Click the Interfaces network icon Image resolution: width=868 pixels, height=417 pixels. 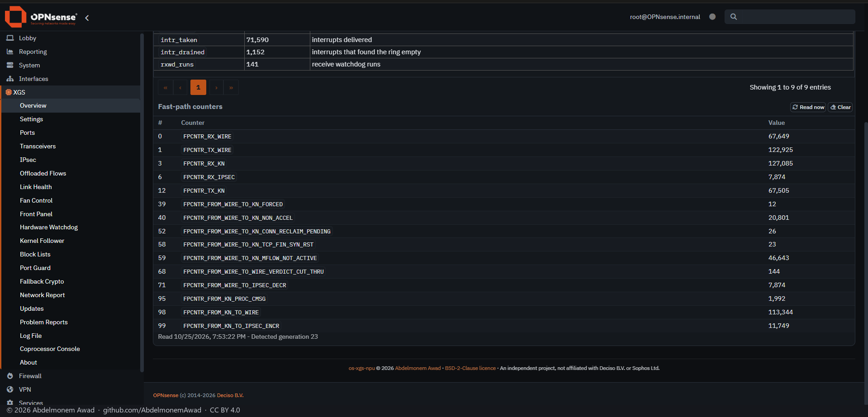pos(10,79)
